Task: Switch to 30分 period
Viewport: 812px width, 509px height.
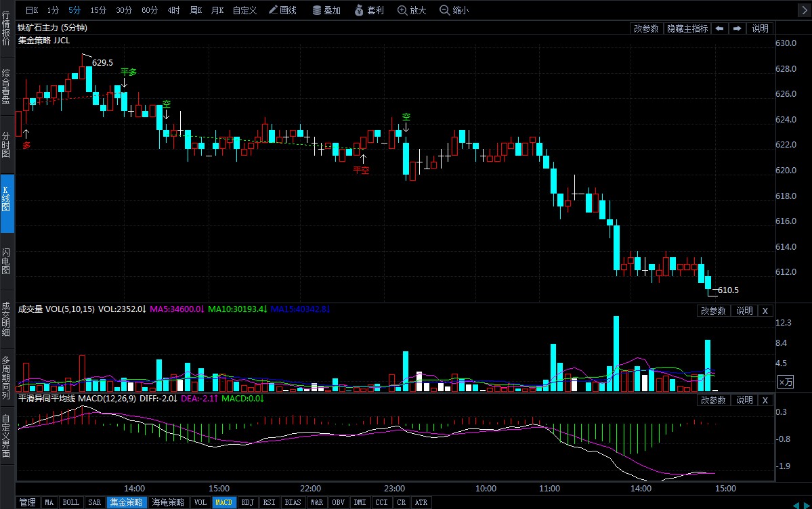Action: (x=124, y=10)
